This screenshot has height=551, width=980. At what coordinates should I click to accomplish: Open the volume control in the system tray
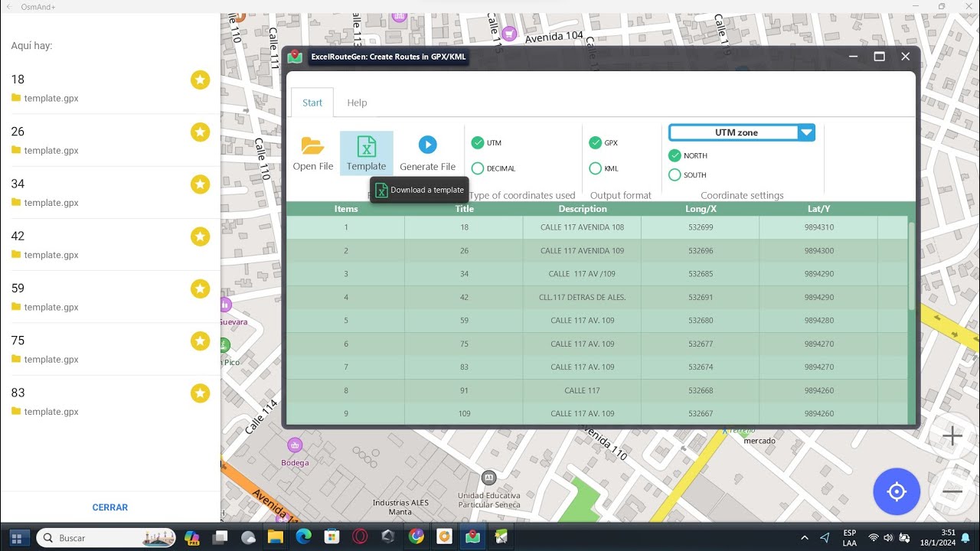(x=888, y=538)
